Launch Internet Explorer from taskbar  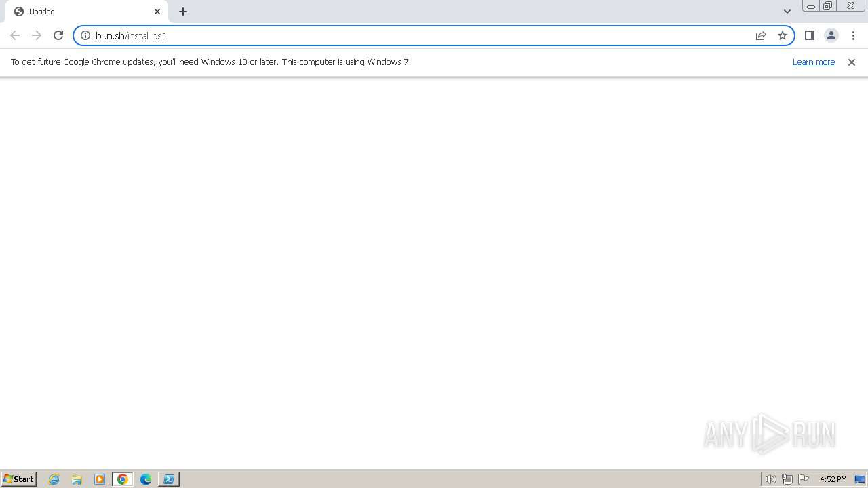pyautogui.click(x=54, y=479)
